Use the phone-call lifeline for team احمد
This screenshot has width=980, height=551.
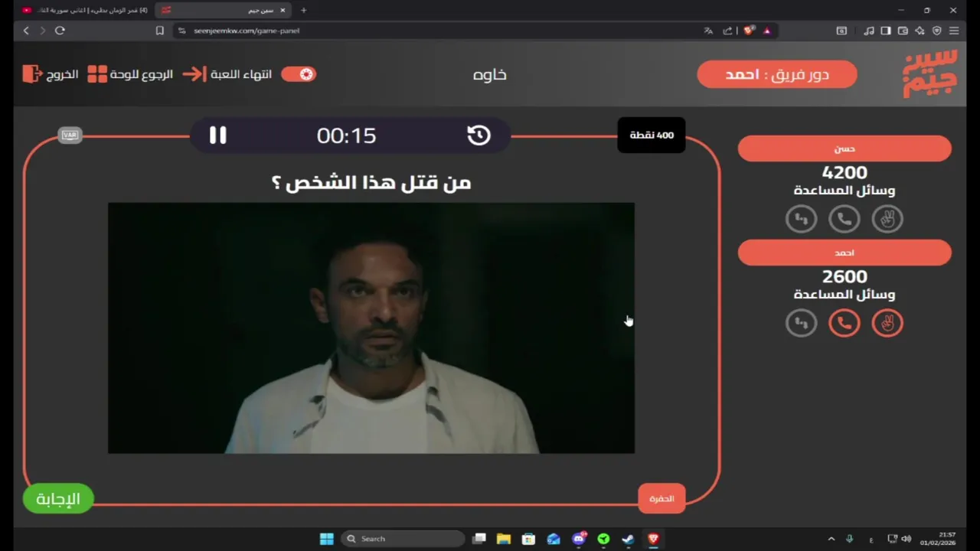point(844,323)
